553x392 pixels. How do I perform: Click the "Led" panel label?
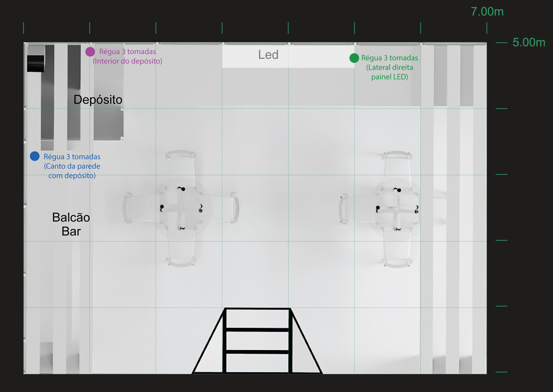click(268, 55)
